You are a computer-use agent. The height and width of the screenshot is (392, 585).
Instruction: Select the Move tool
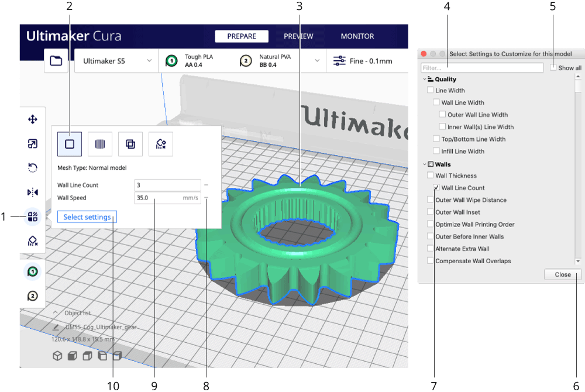[33, 119]
